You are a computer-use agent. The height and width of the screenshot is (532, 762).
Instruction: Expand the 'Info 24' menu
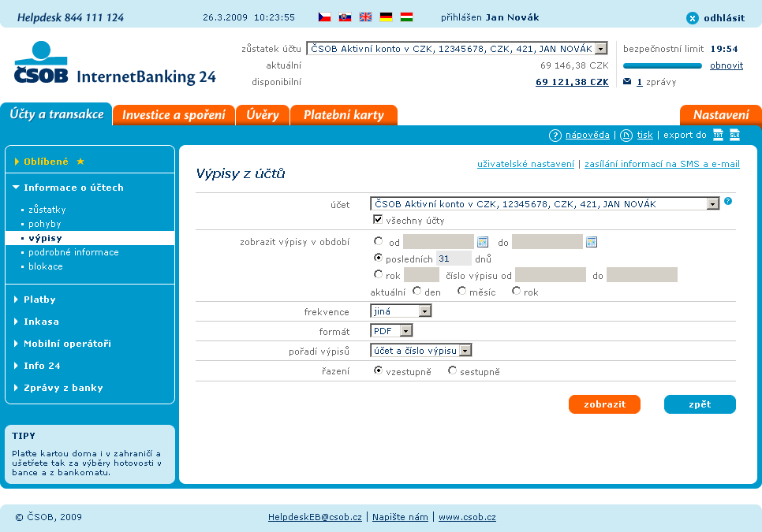point(37,366)
